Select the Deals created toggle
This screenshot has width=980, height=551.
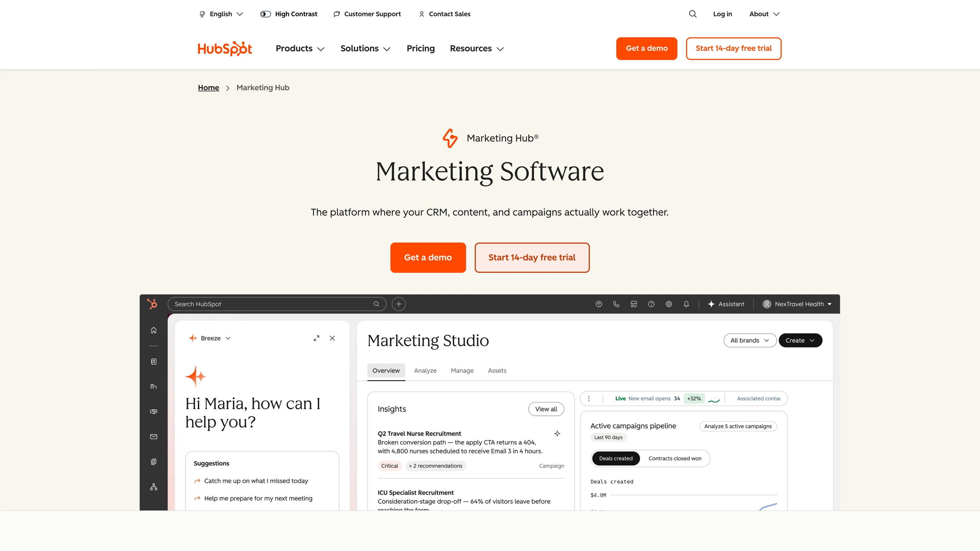pos(616,458)
